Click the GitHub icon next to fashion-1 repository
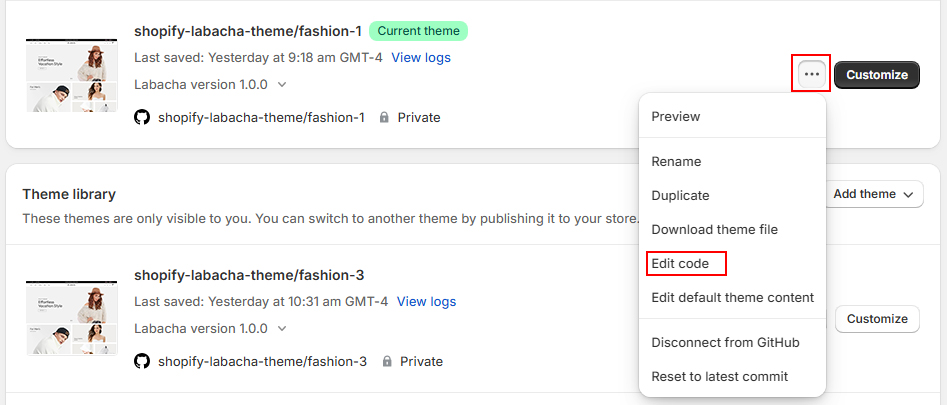This screenshot has height=405, width=947. click(141, 117)
